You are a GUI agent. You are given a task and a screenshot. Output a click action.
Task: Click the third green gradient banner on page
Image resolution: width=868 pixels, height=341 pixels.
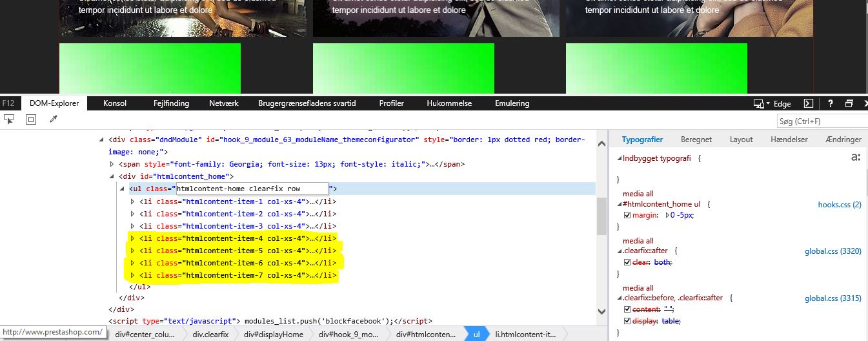656,68
